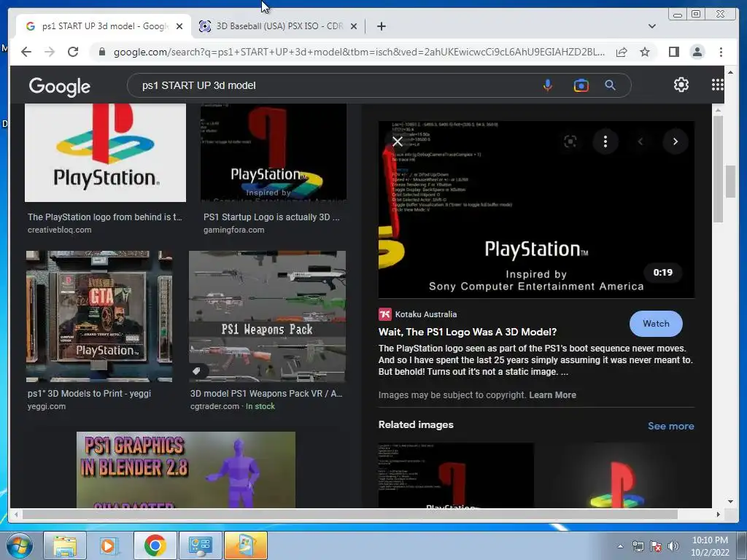747x560 pixels.
Task: Start voice search with microphone
Action: click(547, 85)
